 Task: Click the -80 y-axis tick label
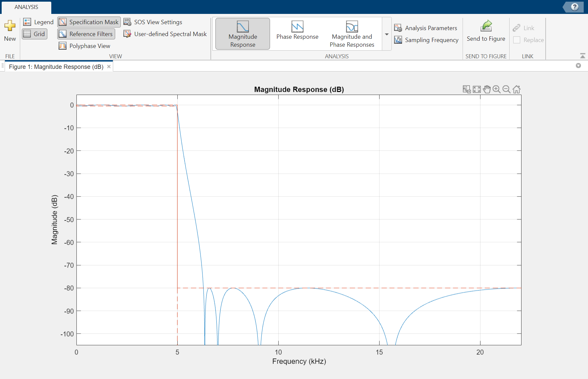(x=69, y=288)
